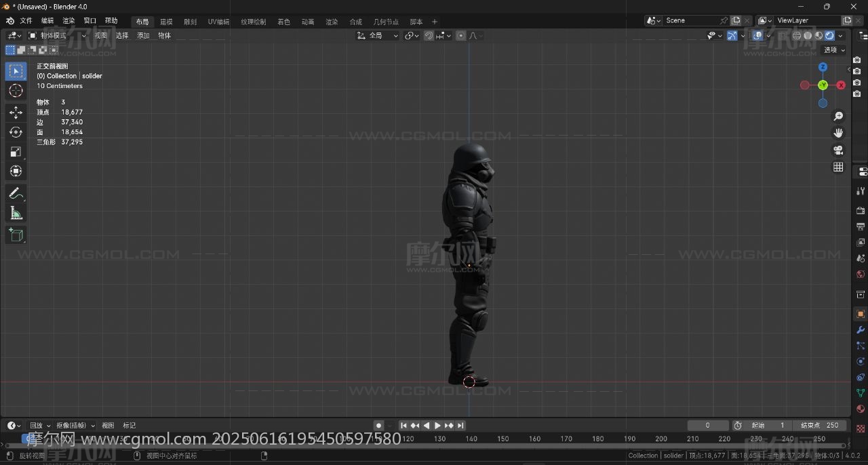This screenshot has height=465, width=868.
Task: Toggle viewport gizmos visibility
Action: (732, 35)
